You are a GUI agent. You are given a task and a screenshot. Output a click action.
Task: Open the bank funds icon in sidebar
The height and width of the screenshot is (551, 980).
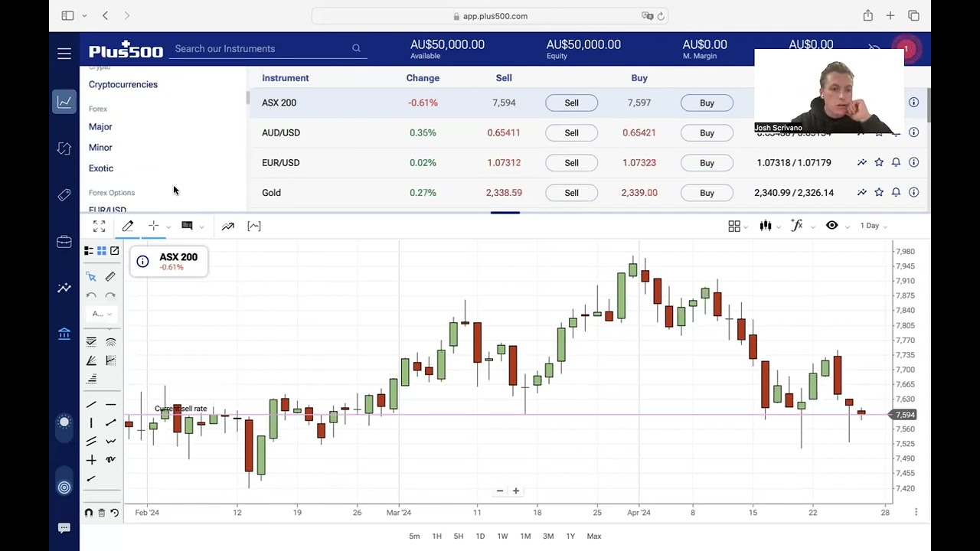tap(64, 334)
